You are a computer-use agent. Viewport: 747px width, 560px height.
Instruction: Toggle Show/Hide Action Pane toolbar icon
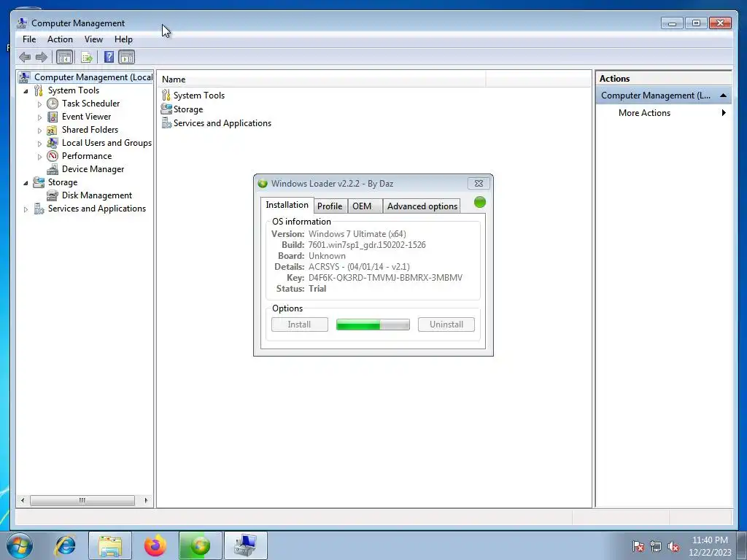click(x=127, y=58)
